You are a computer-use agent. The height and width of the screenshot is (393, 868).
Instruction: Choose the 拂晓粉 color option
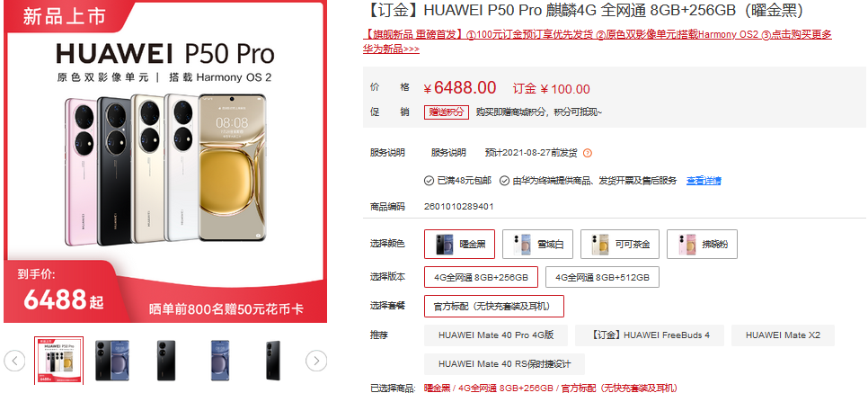pyautogui.click(x=702, y=244)
